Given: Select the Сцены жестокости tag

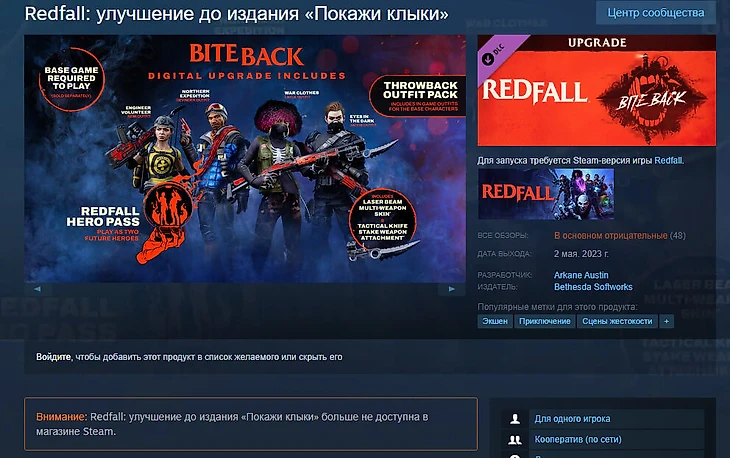Looking at the screenshot, I should [617, 321].
